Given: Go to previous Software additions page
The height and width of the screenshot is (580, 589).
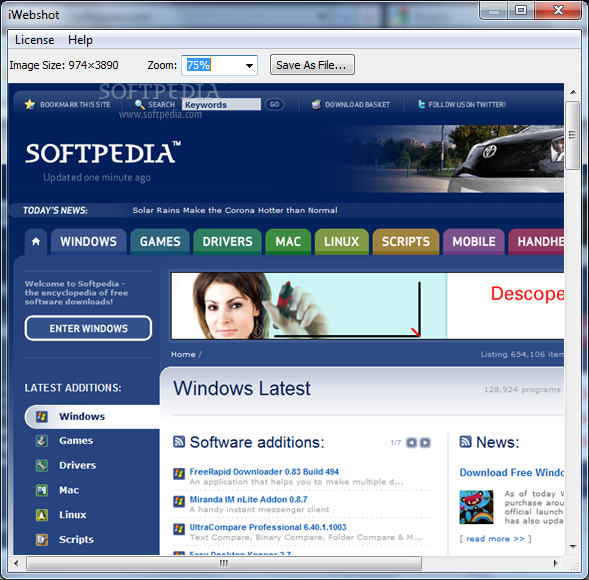Looking at the screenshot, I should point(412,443).
